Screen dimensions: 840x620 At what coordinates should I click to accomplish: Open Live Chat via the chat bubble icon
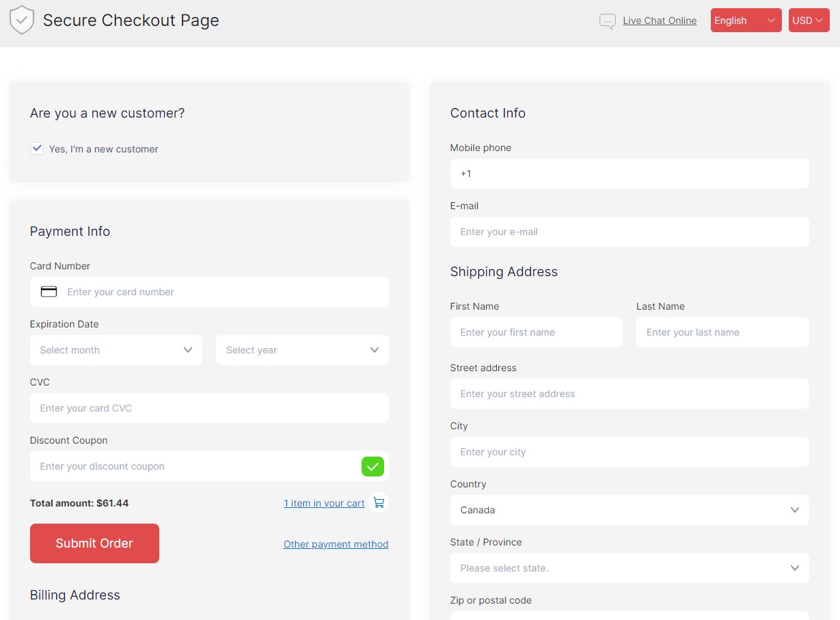(x=608, y=21)
